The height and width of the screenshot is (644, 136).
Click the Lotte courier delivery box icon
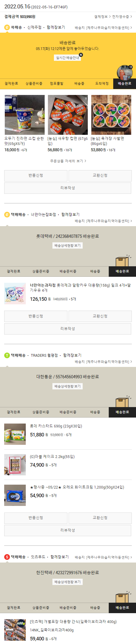pos(122,261)
